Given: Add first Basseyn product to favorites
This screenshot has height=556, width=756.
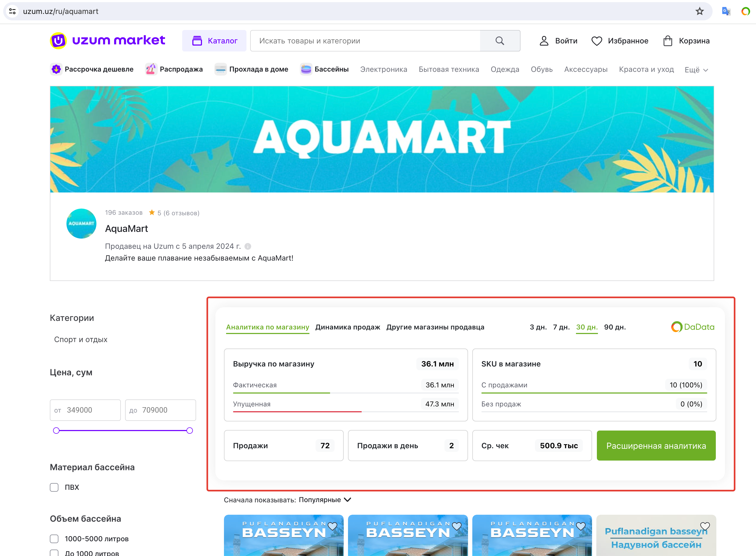Looking at the screenshot, I should [332, 526].
